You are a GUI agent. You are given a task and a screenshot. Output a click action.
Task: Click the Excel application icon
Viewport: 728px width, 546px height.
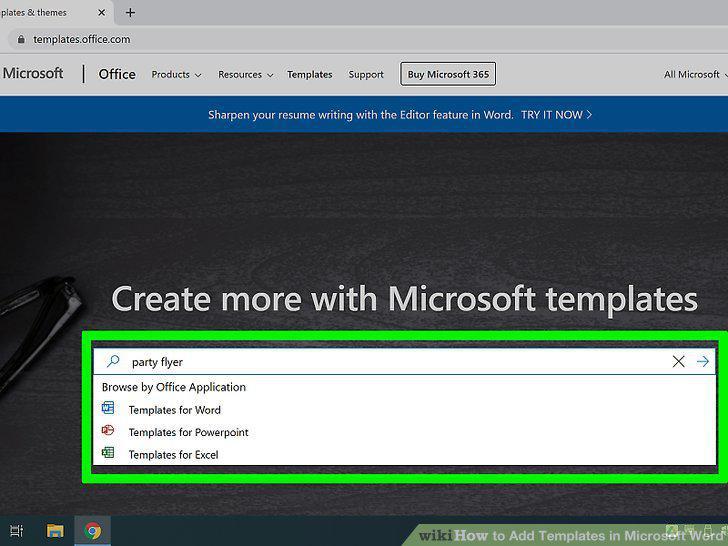108,452
